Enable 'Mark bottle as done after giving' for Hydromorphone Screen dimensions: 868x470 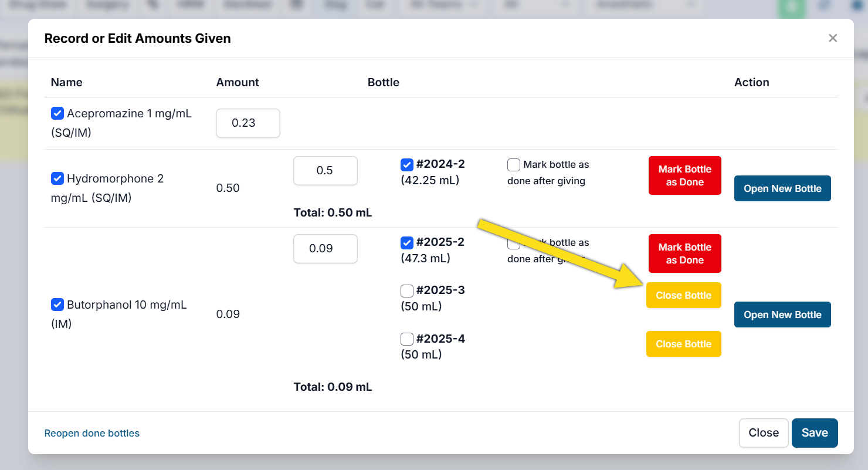514,165
